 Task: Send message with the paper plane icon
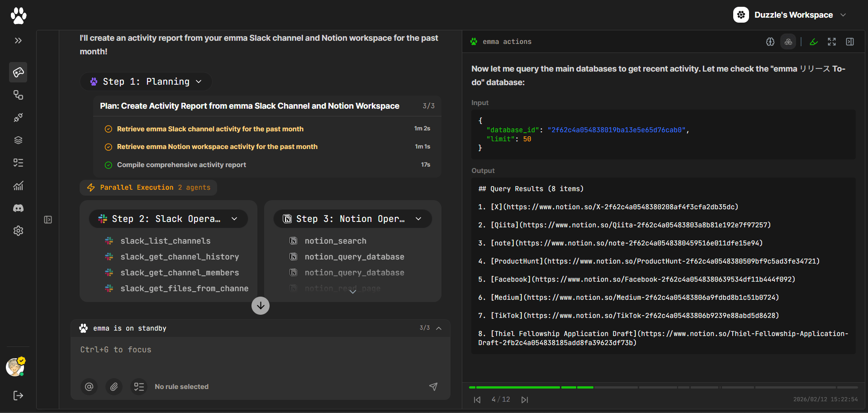[433, 387]
